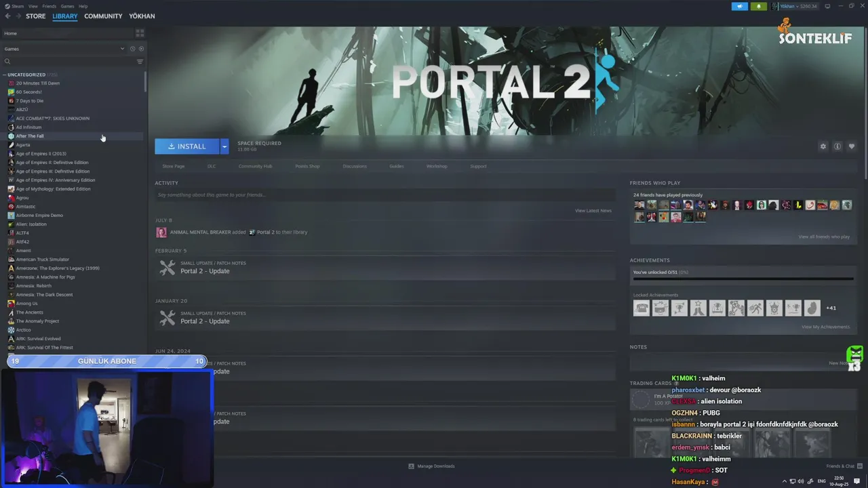Screen dimensions: 868x488
Task: Collapse the UNCATEGORIZED section
Action: (x=5, y=75)
